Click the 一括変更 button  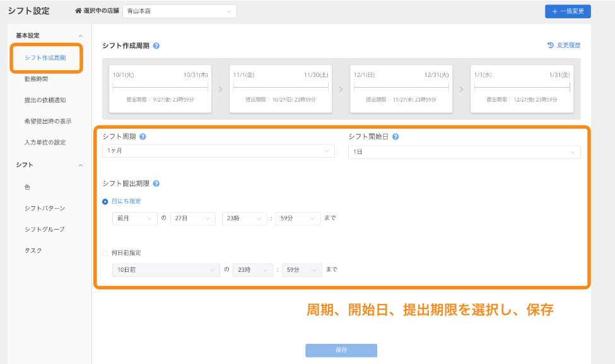(x=568, y=11)
